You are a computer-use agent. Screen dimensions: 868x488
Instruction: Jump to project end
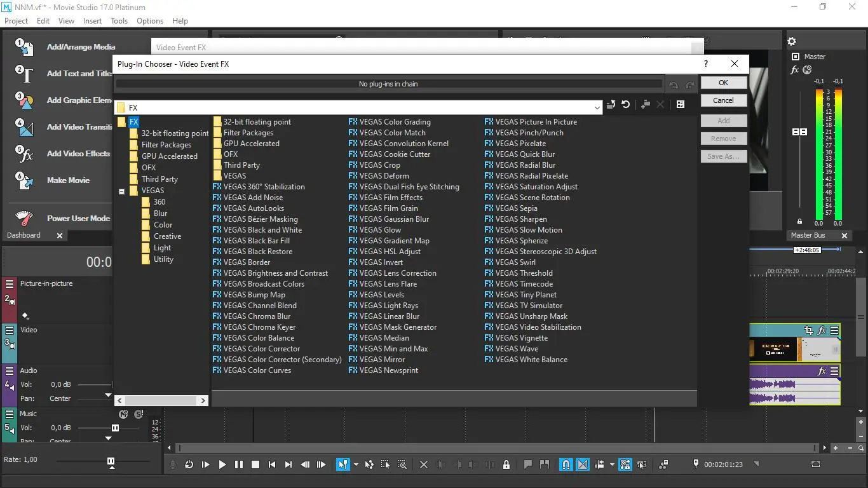coord(288,464)
